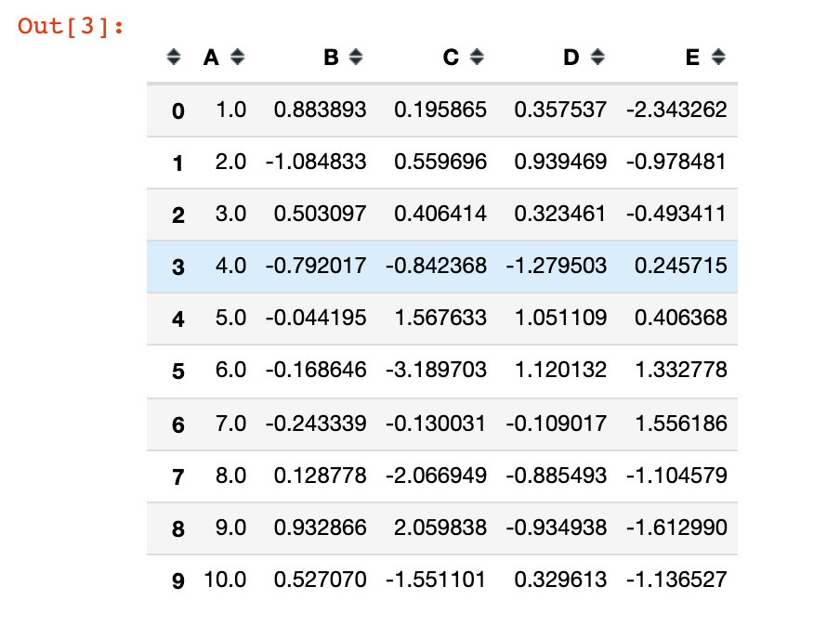
Task: Click cell value 1.0 in column A
Action: coord(230,110)
